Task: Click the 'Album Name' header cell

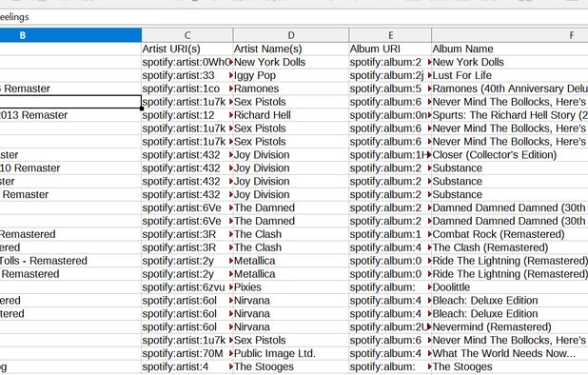Action: 510,49
